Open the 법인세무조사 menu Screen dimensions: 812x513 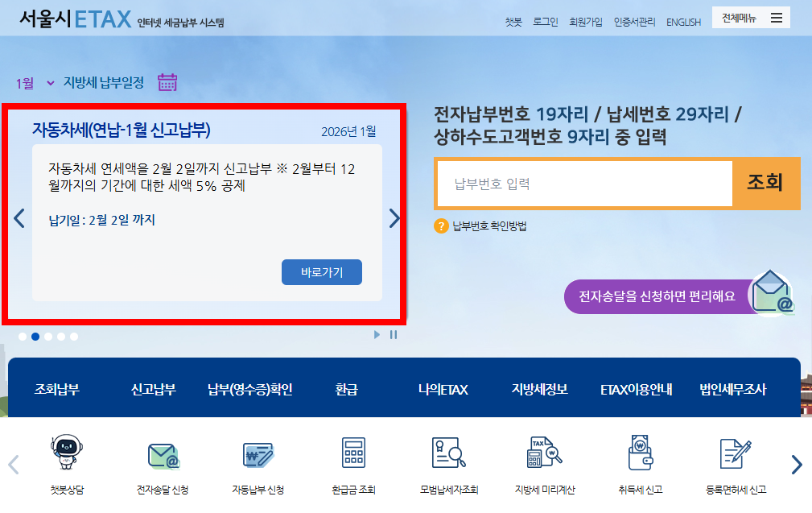coord(733,389)
